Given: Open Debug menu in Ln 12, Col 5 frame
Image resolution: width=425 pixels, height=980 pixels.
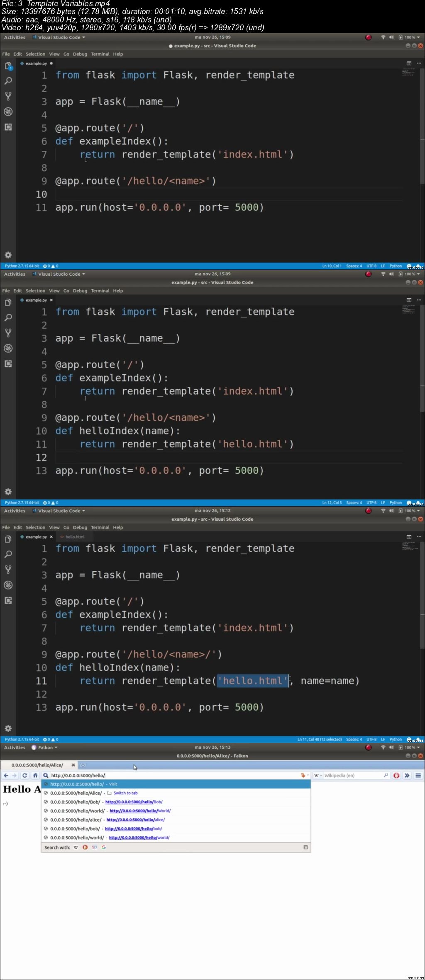Looking at the screenshot, I should point(80,291).
